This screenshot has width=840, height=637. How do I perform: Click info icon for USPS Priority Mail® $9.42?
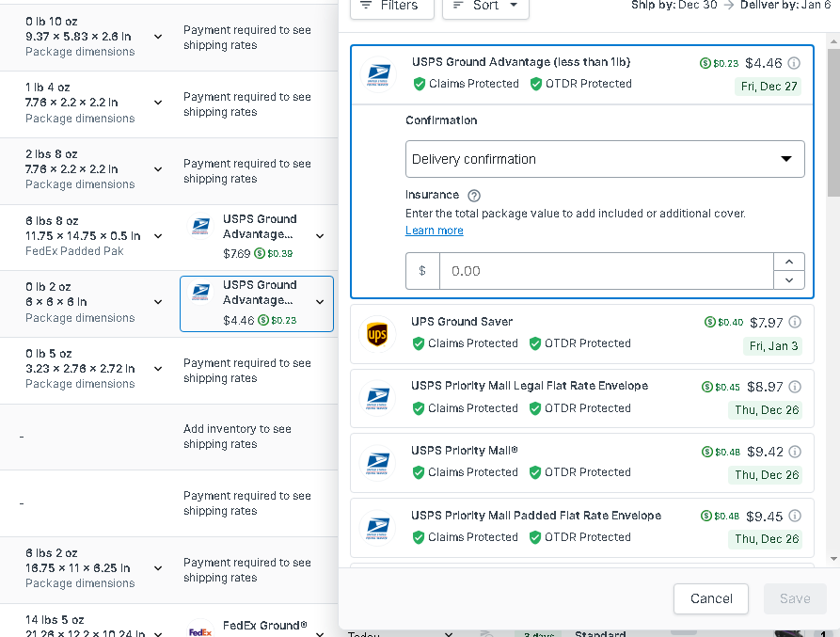coord(795,452)
